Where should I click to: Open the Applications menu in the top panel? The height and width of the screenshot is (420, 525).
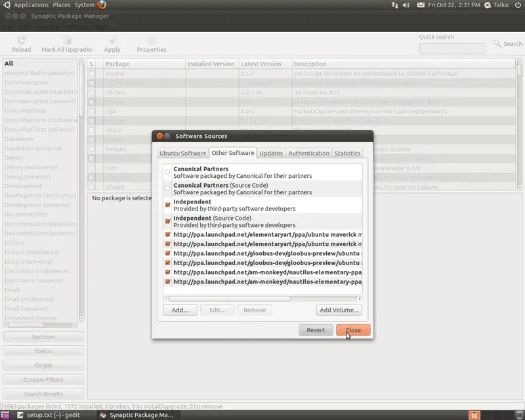coord(31,5)
